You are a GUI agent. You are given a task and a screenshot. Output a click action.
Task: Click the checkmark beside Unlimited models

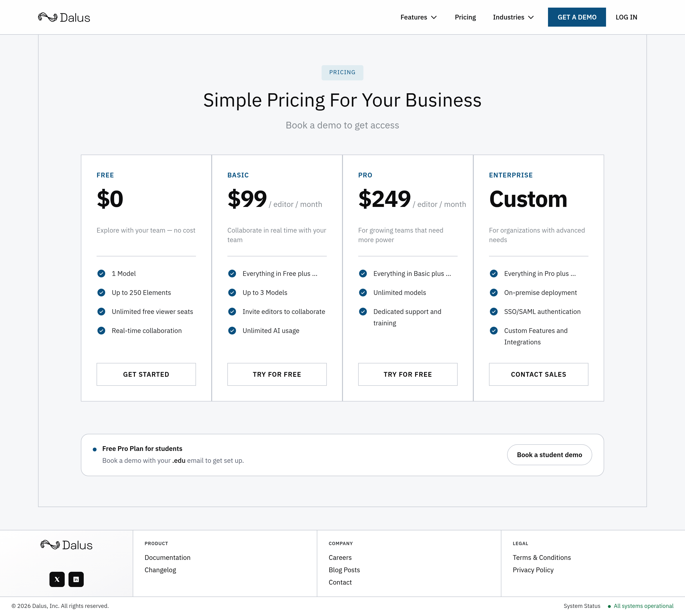(x=363, y=293)
